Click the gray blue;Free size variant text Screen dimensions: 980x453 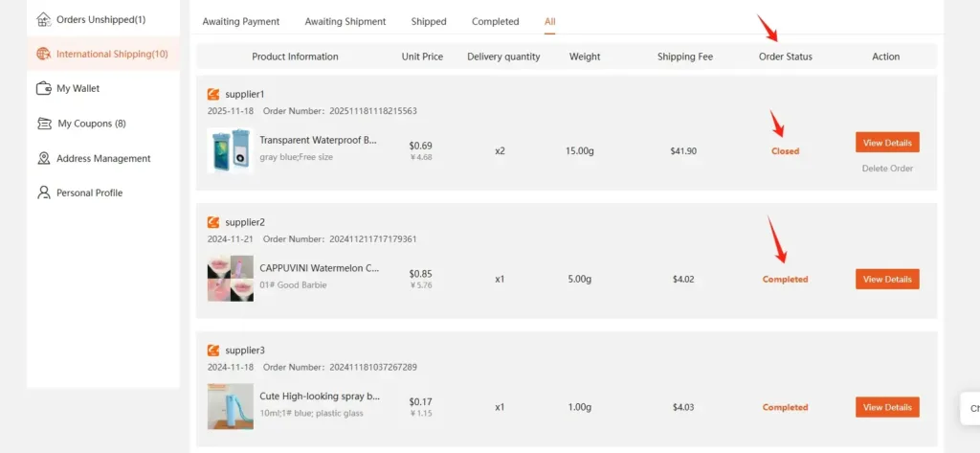tap(297, 157)
